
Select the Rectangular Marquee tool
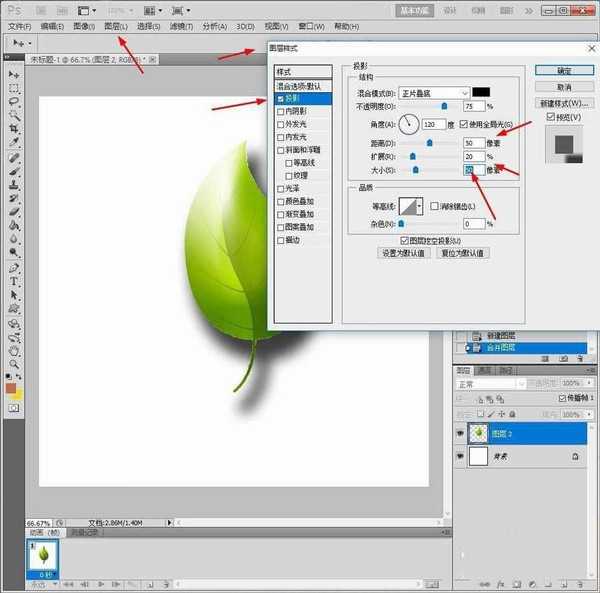[14, 88]
